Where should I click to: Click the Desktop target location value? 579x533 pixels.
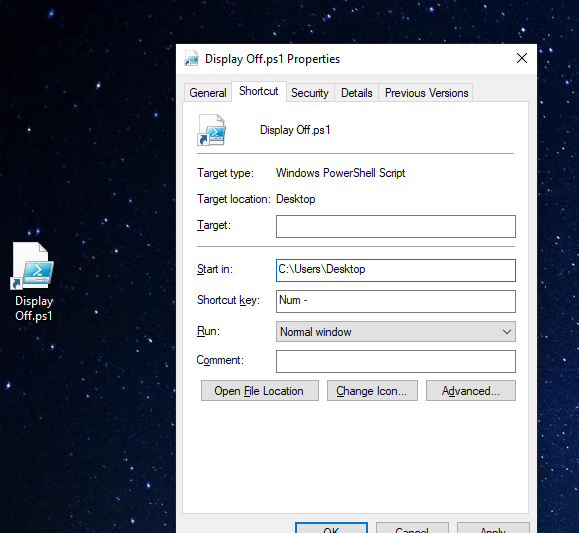[295, 199]
